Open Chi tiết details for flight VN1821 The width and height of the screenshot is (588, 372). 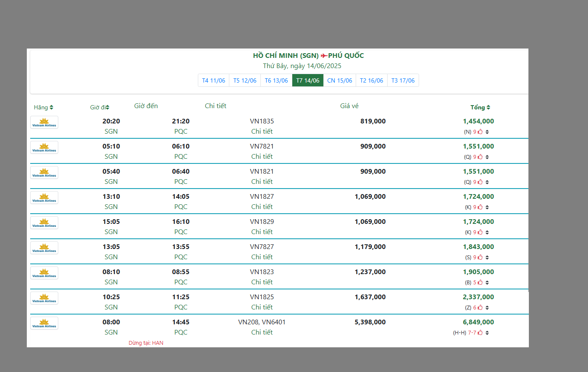pyautogui.click(x=262, y=182)
